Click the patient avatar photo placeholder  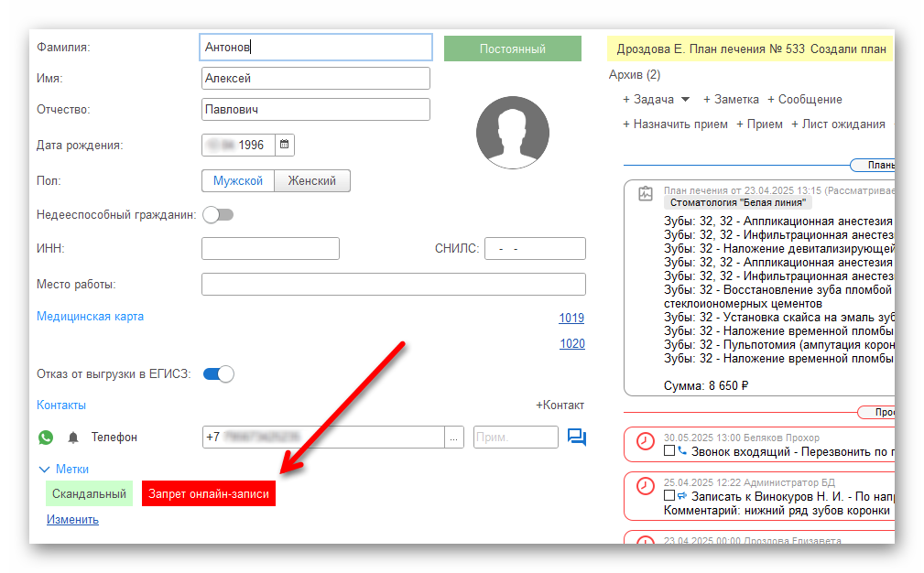(513, 133)
